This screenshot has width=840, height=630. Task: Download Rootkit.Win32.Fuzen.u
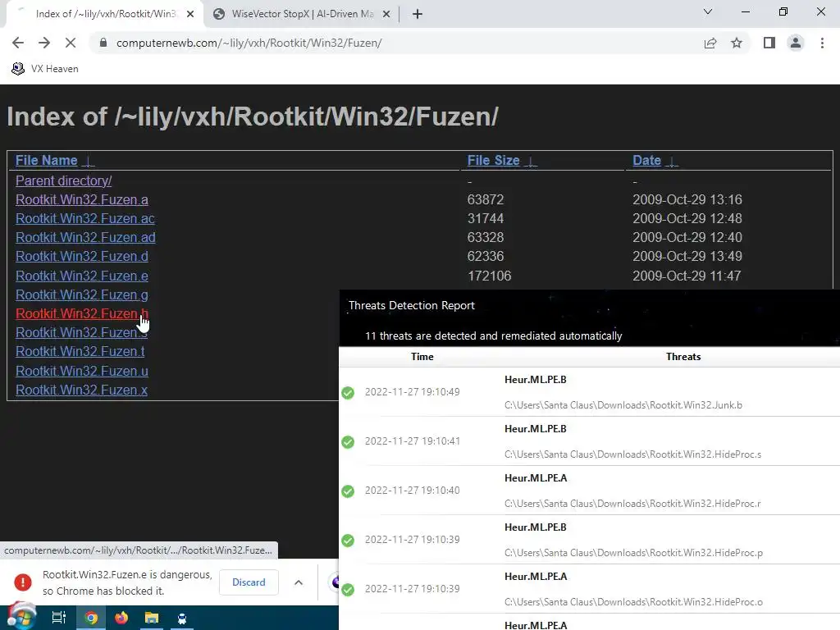[x=82, y=371]
